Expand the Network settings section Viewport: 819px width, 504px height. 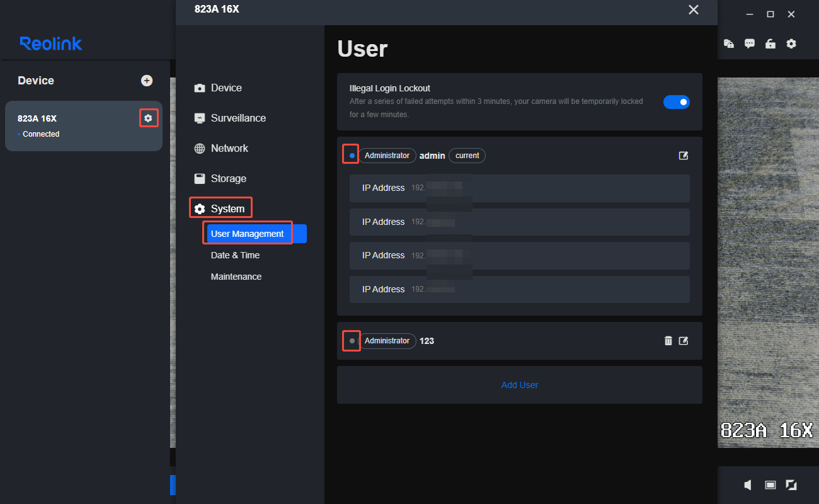point(231,148)
